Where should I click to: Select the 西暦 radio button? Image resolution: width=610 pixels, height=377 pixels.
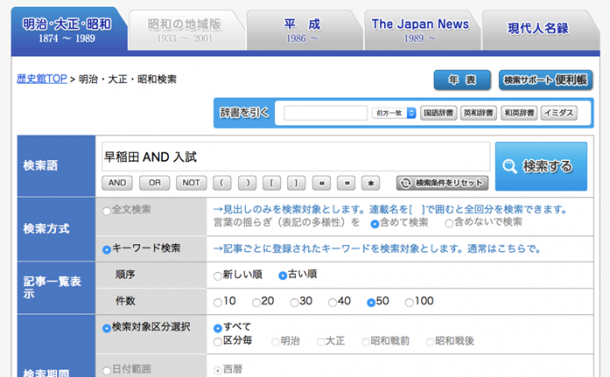pos(218,370)
